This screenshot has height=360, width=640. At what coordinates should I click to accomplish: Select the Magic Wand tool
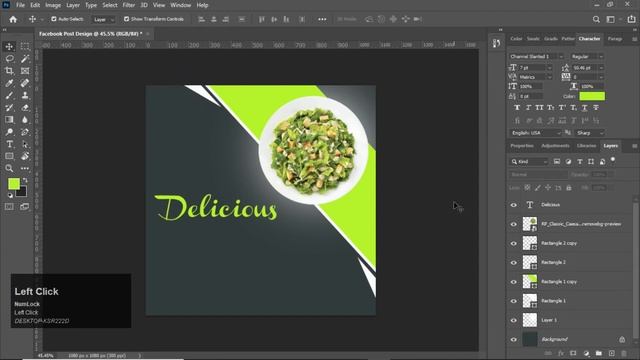[x=25, y=58]
